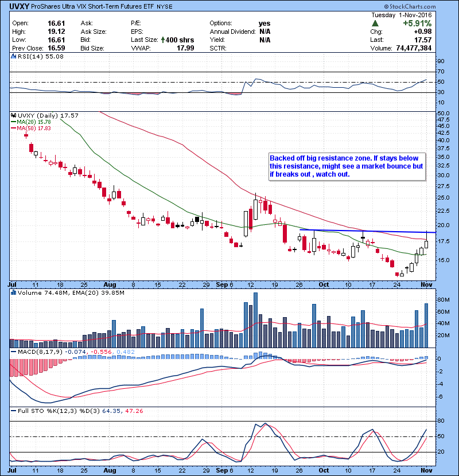Click the Tuesday 1-Nov-2016 date
459x476 pixels.
tap(401, 15)
